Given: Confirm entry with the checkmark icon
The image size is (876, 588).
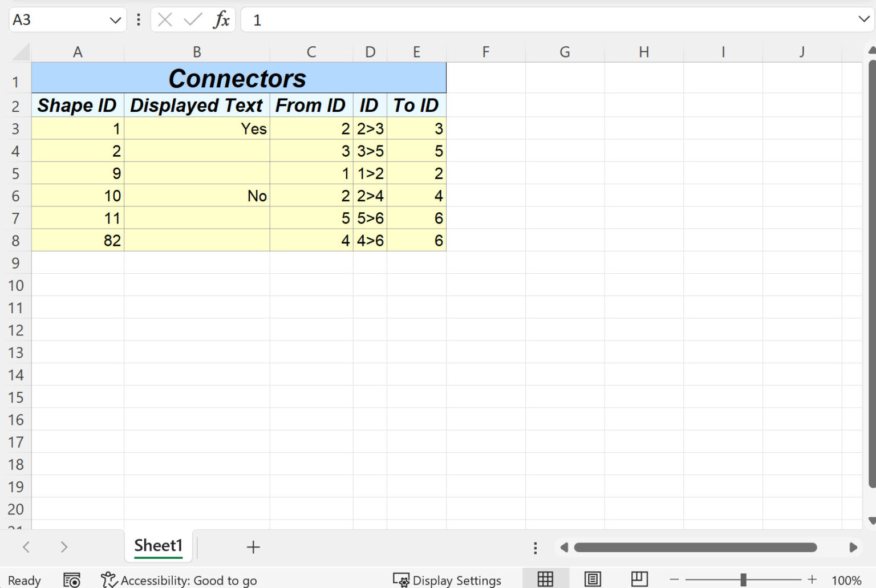Looking at the screenshot, I should (x=193, y=19).
